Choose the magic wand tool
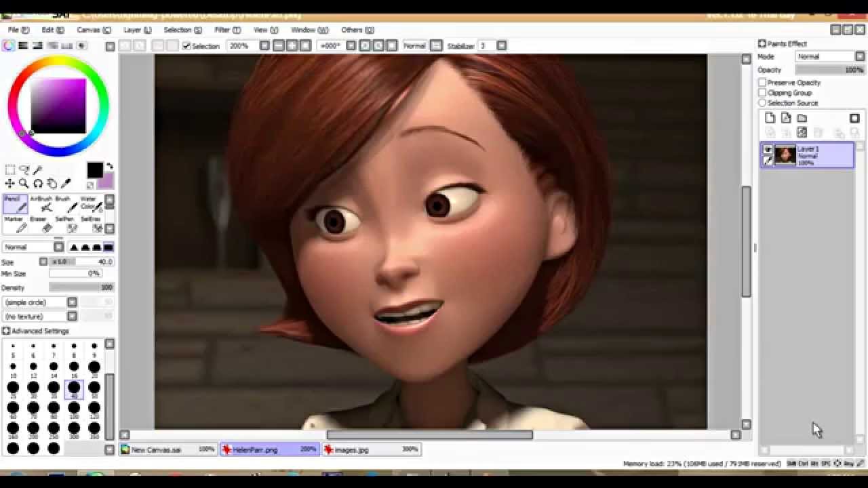This screenshot has height=488, width=868. pos(38,169)
